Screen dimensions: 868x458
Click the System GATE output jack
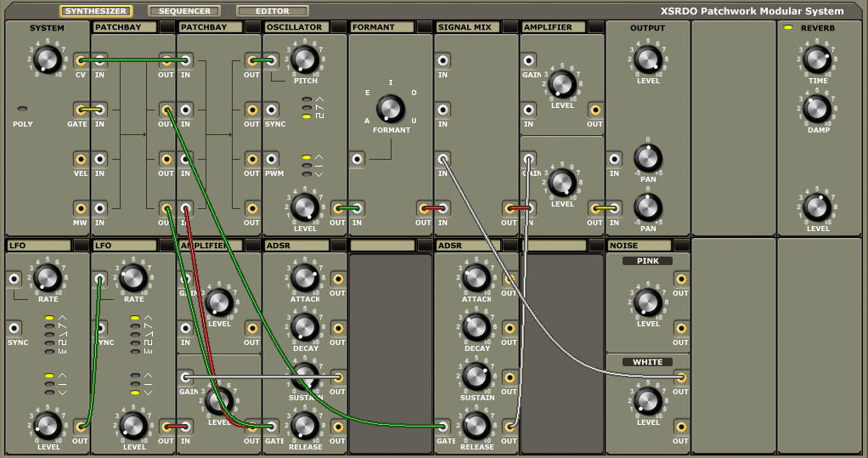[x=81, y=110]
